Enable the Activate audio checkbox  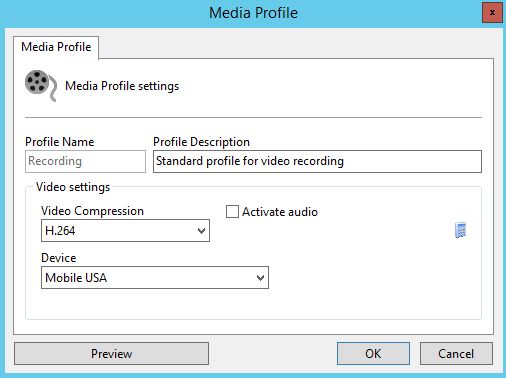click(232, 212)
